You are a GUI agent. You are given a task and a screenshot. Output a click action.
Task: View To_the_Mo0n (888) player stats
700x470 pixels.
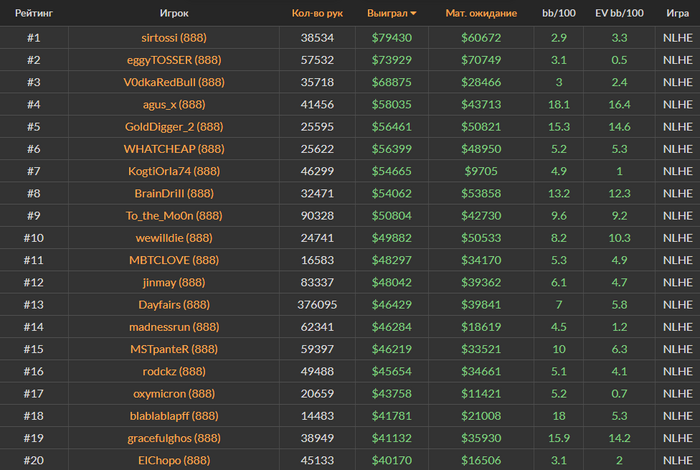(x=174, y=216)
